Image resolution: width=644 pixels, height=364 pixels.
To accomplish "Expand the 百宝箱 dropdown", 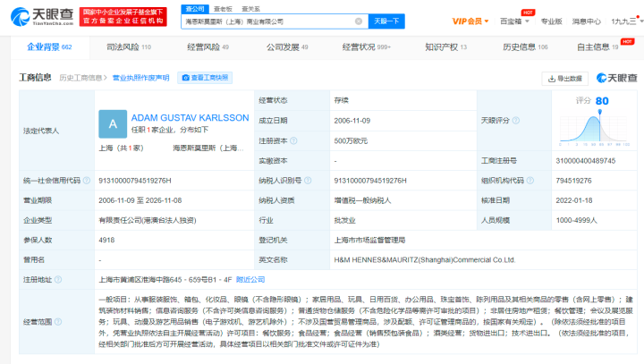I will (x=514, y=21).
